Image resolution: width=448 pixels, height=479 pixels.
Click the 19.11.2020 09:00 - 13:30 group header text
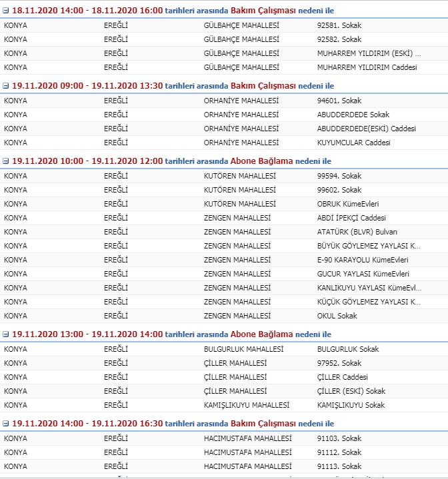coord(173,86)
